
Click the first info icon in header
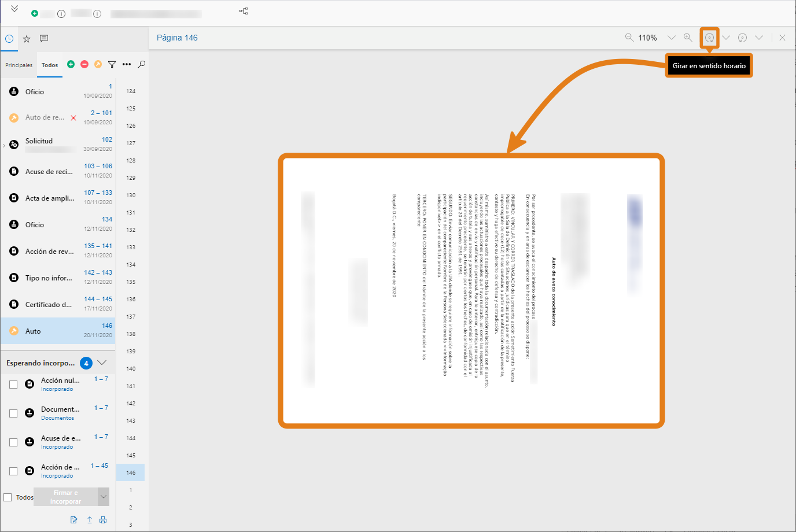click(61, 14)
